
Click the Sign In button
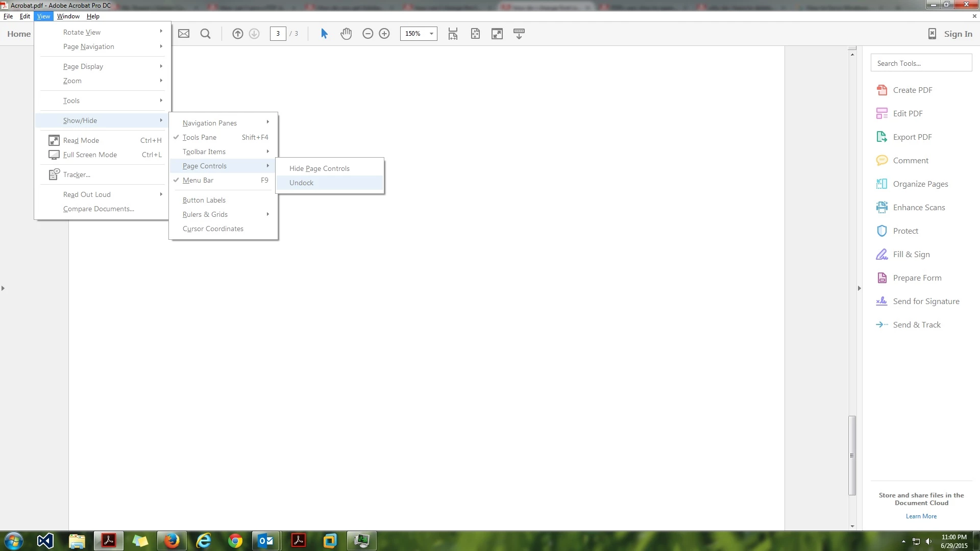(958, 34)
